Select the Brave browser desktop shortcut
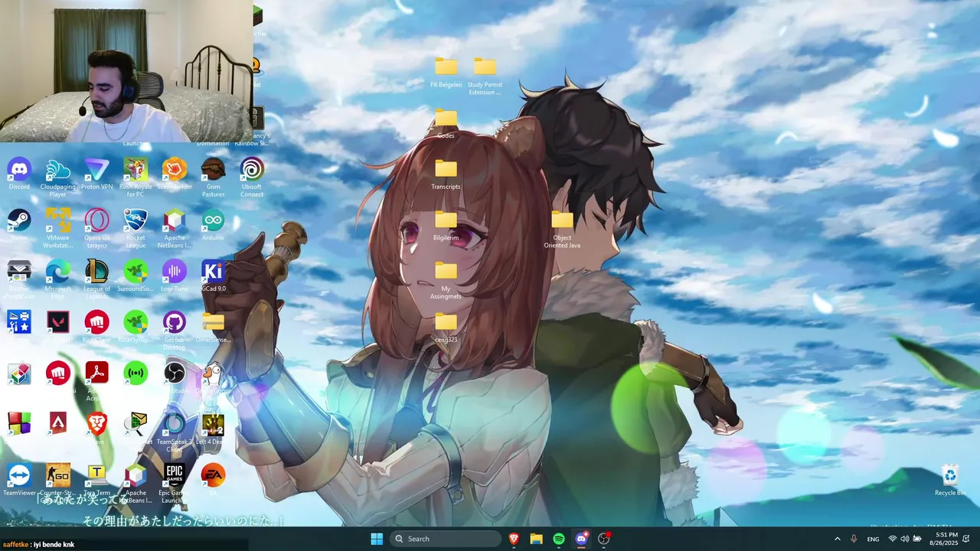The height and width of the screenshot is (551, 980). [96, 428]
